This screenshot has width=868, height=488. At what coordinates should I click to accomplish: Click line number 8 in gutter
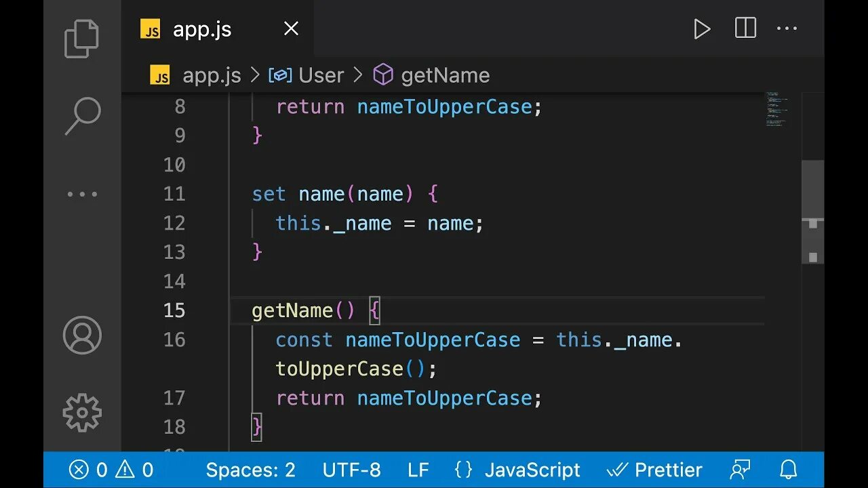pos(180,107)
